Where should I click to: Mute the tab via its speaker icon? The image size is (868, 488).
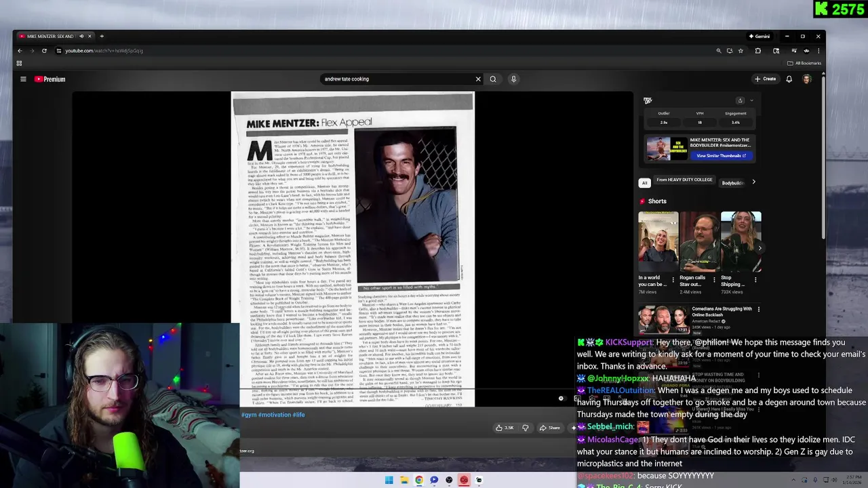[81, 36]
